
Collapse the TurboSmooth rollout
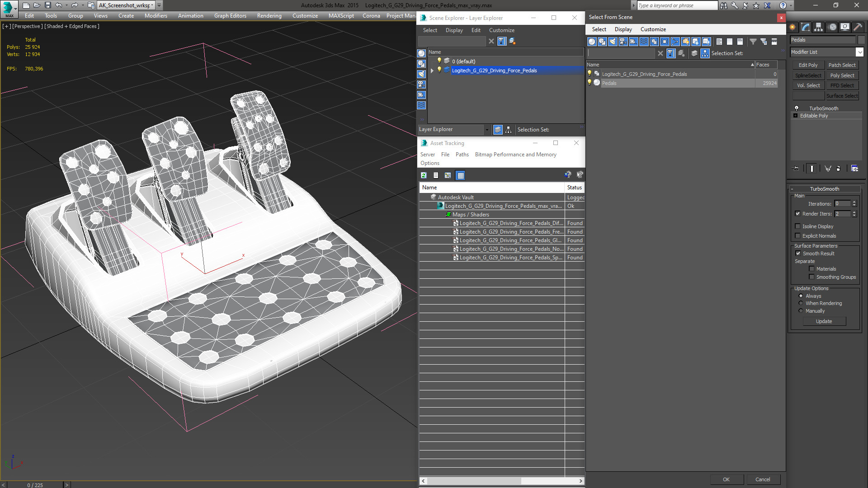coord(792,189)
